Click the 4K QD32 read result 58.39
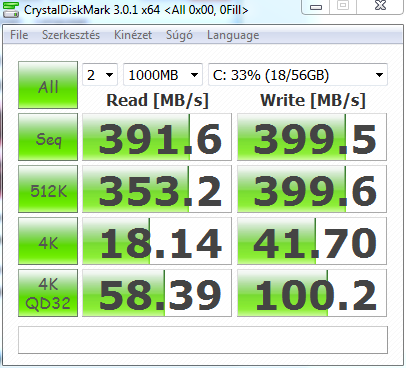Screen dimensions: 406x368 pos(157,293)
